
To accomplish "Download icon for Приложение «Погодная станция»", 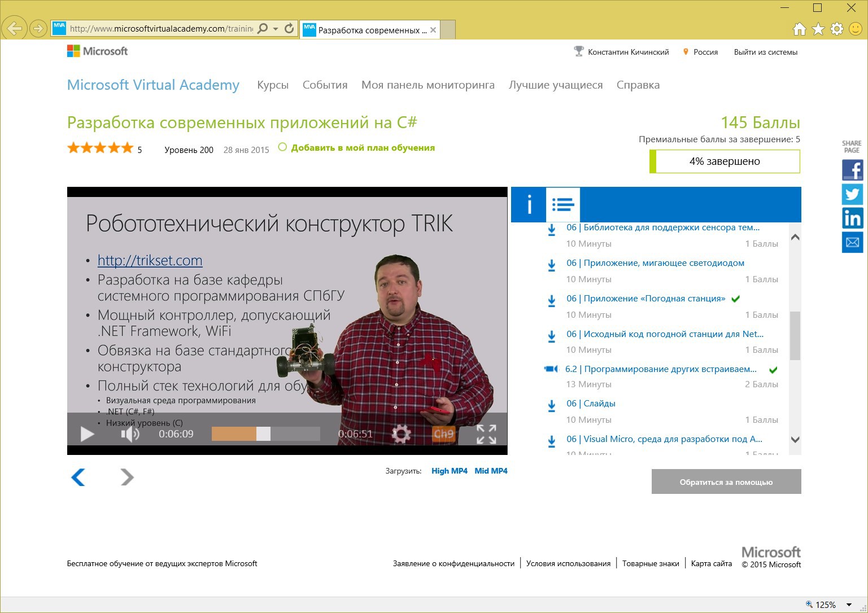I will tap(552, 301).
